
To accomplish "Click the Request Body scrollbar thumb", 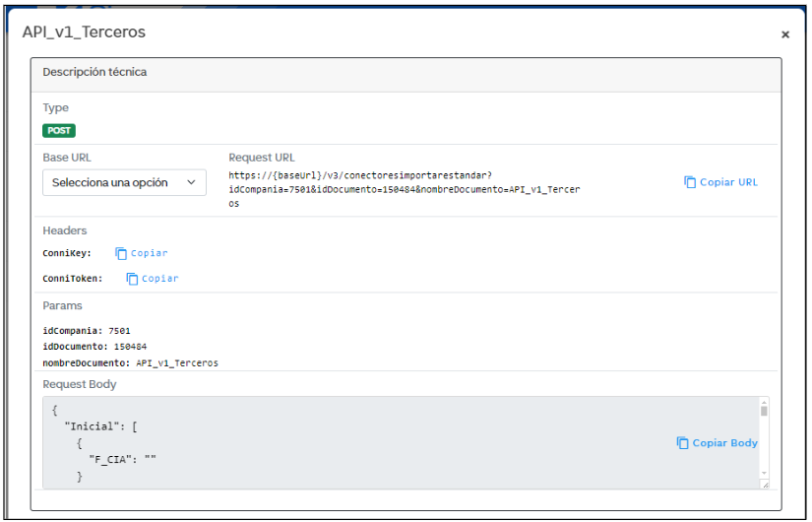I will 764,412.
